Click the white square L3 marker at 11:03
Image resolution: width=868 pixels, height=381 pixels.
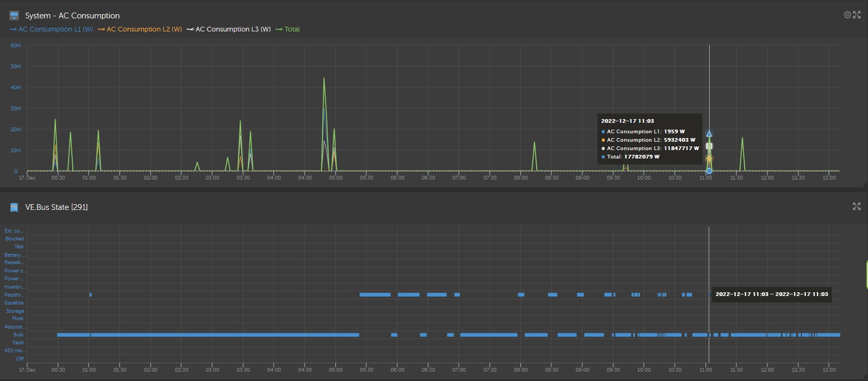(709, 146)
